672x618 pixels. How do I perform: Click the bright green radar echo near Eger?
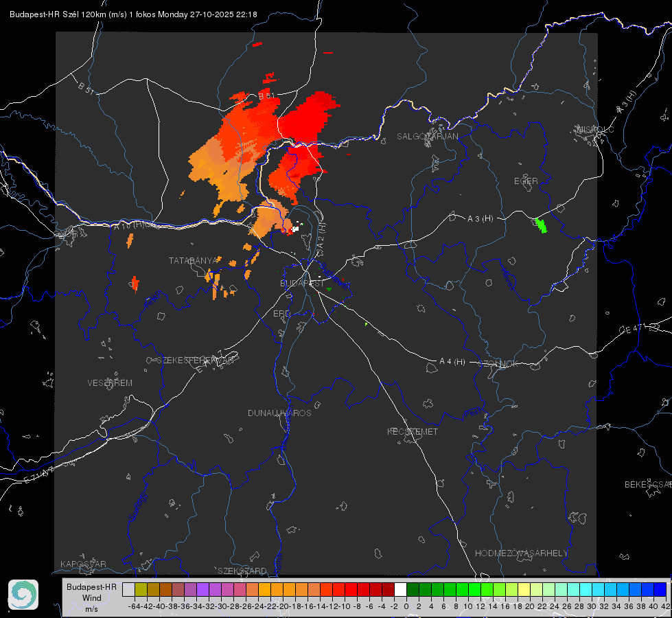[x=542, y=226]
